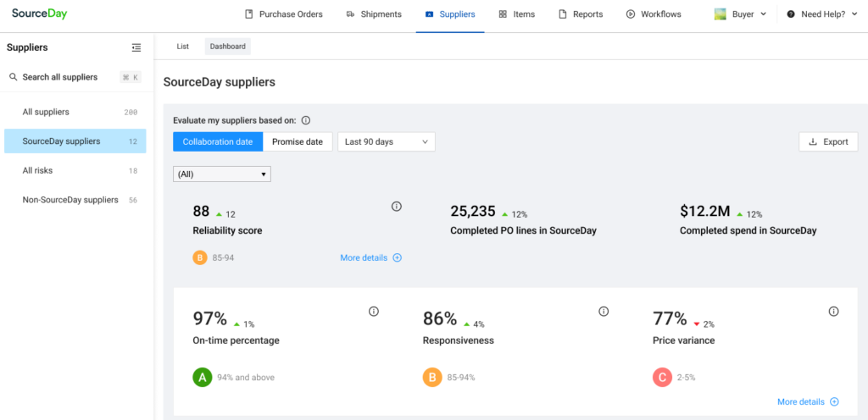Expand the (All) filter dropdown
This screenshot has height=420, width=868.
tap(221, 174)
